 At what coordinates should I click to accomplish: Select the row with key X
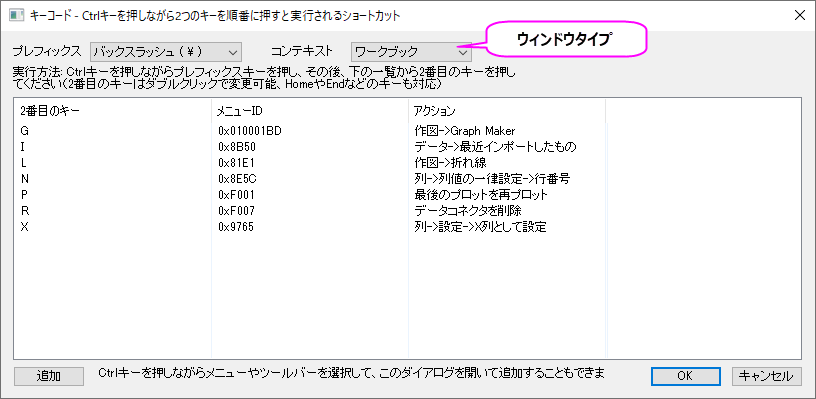pyautogui.click(x=310, y=227)
